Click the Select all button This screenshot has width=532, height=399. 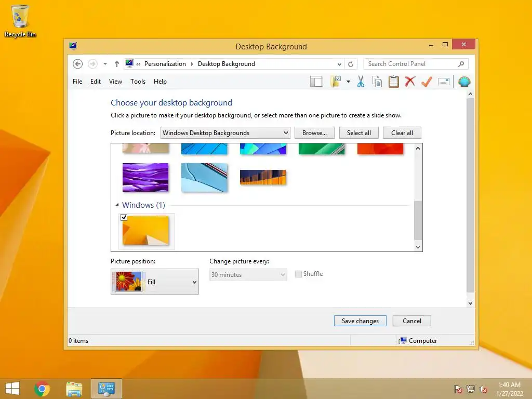358,132
